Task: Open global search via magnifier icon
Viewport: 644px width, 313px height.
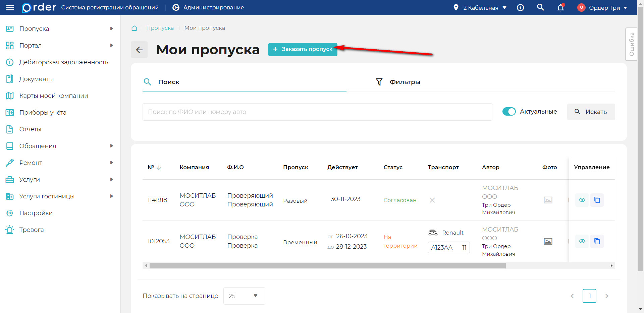Action: pos(540,7)
